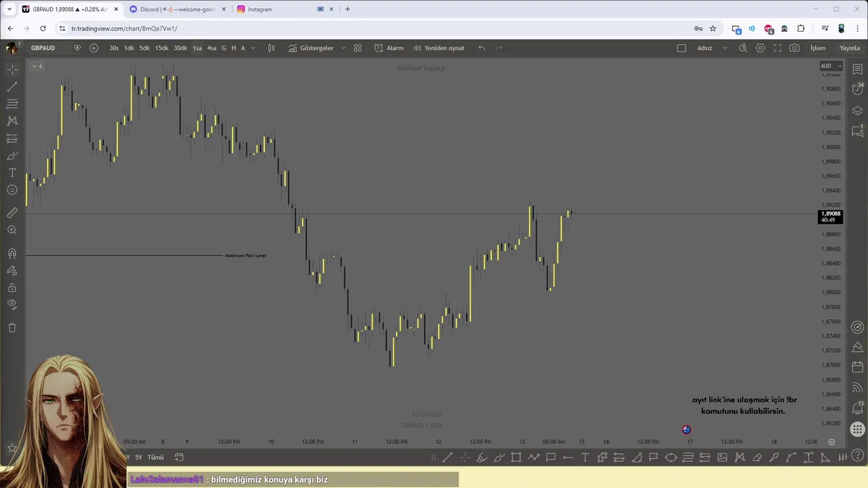This screenshot has height=488, width=868.
Task: Open the layout selection square icon
Action: 682,48
